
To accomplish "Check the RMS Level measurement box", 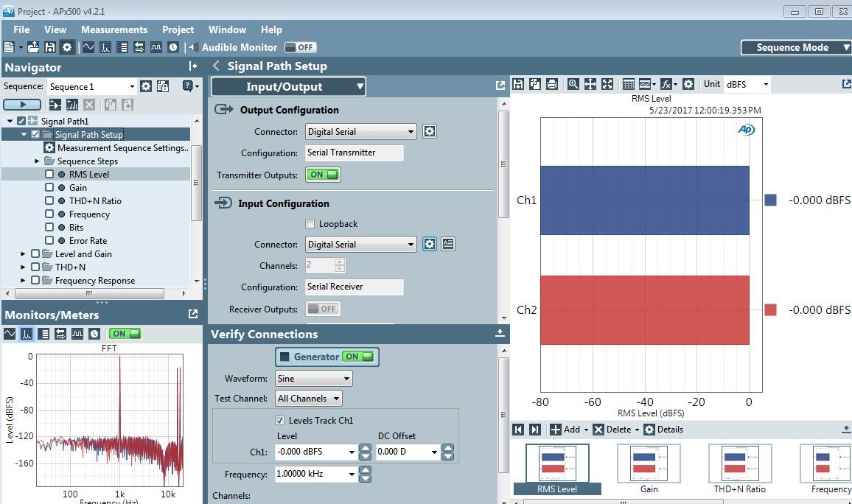I will coord(49,174).
